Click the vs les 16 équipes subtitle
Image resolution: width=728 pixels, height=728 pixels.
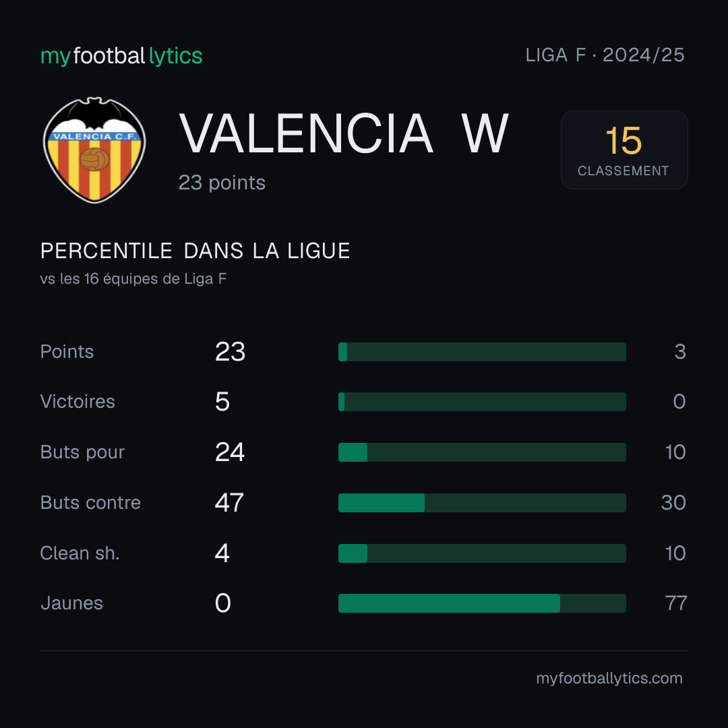pos(133,278)
